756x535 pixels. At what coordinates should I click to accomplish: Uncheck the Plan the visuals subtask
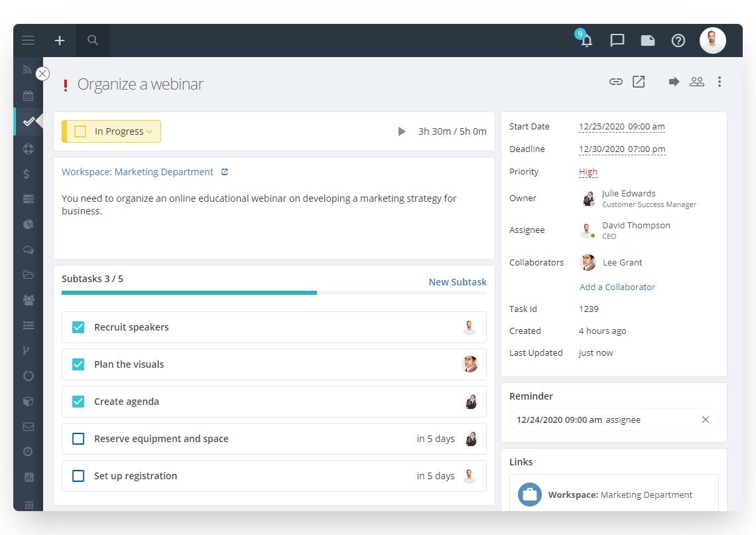[78, 364]
